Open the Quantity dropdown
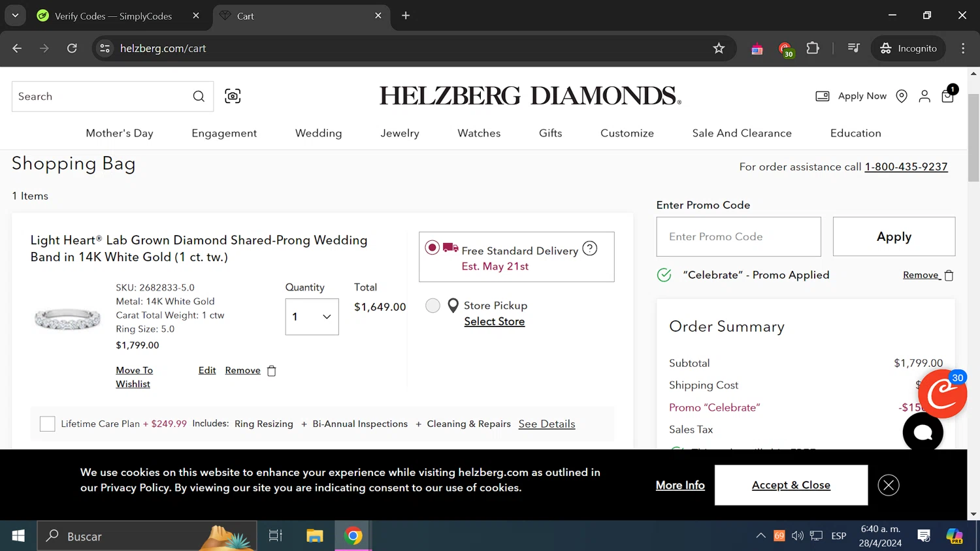Image resolution: width=980 pixels, height=551 pixels. pyautogui.click(x=312, y=317)
